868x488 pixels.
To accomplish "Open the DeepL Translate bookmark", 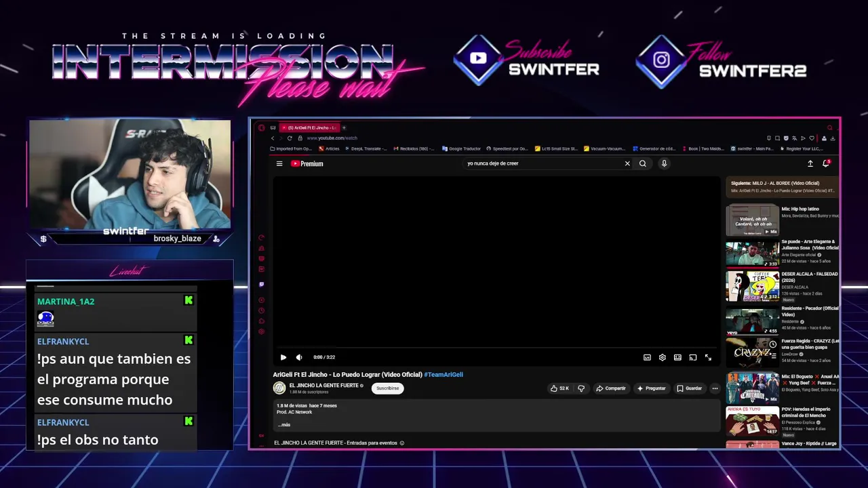I will (x=366, y=148).
